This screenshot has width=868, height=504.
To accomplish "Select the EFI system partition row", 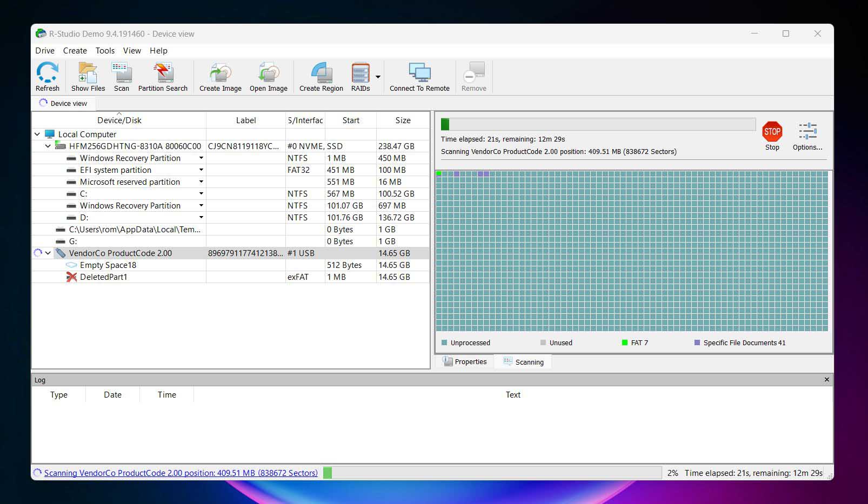I will point(231,170).
